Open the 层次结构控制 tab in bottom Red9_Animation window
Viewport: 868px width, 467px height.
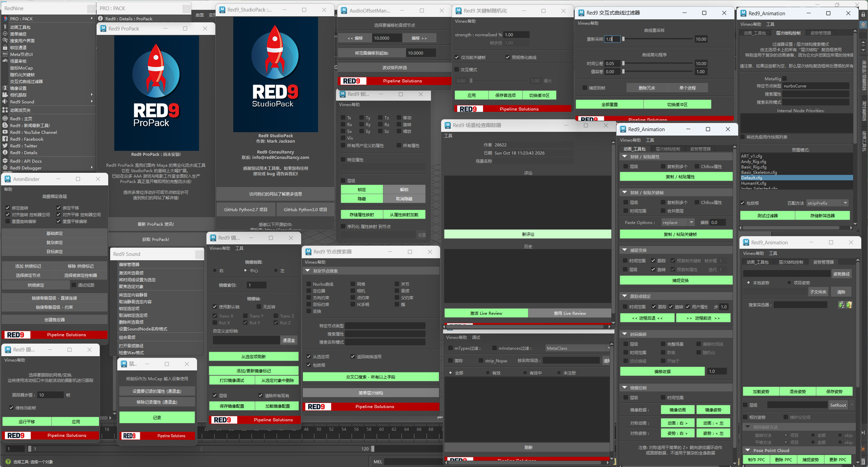point(791,262)
